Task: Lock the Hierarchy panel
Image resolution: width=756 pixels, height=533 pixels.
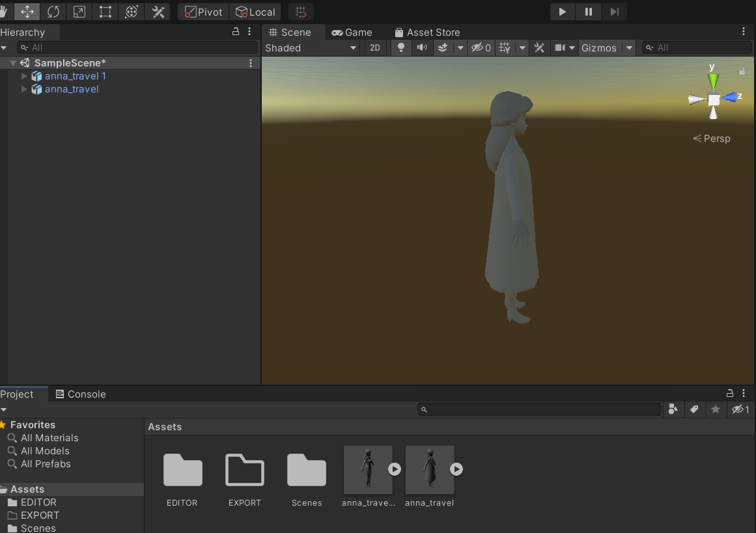Action: 236,32
